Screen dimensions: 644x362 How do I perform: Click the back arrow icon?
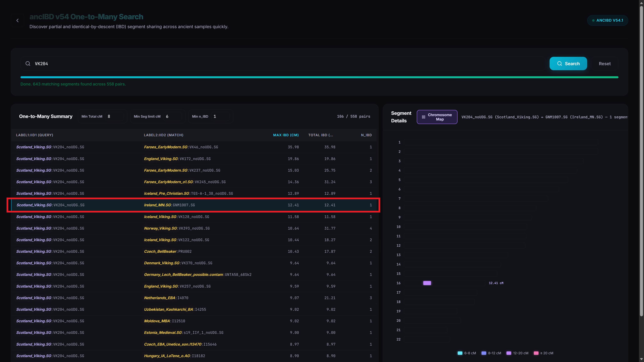click(x=17, y=20)
